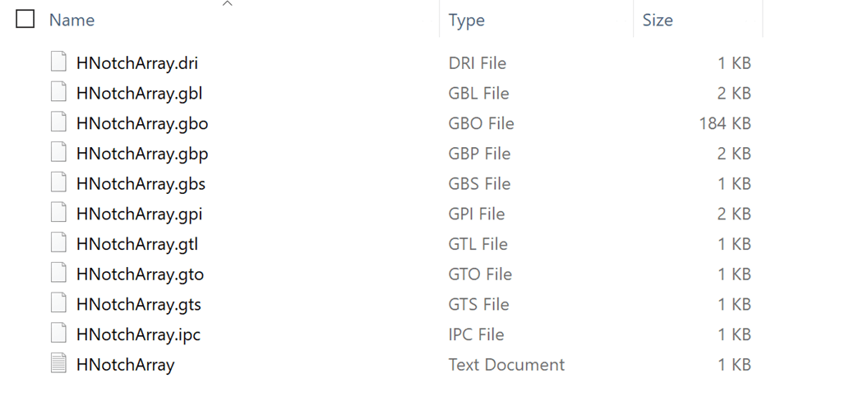Sort files by the Size column
Image resolution: width=868 pixels, height=415 pixels.
pyautogui.click(x=658, y=21)
